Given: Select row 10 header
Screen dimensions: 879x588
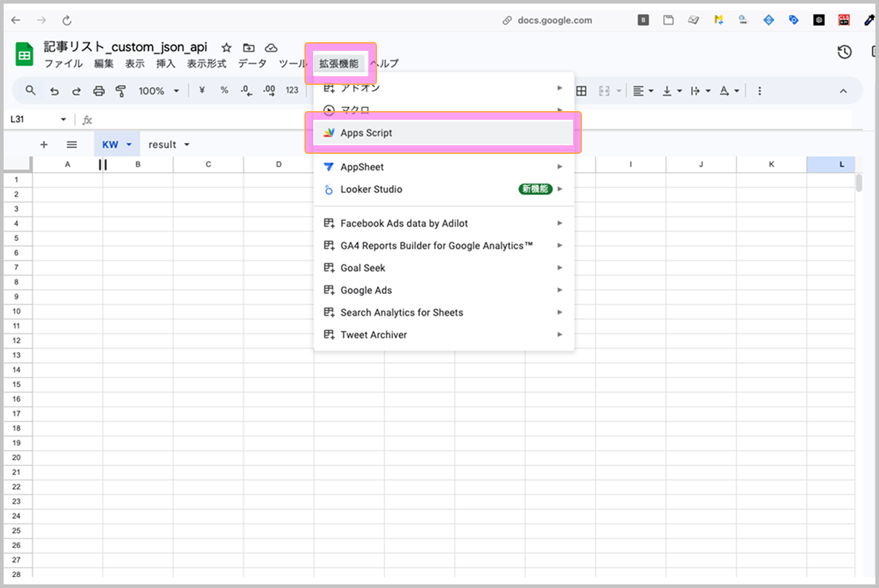Looking at the screenshot, I should 17,311.
